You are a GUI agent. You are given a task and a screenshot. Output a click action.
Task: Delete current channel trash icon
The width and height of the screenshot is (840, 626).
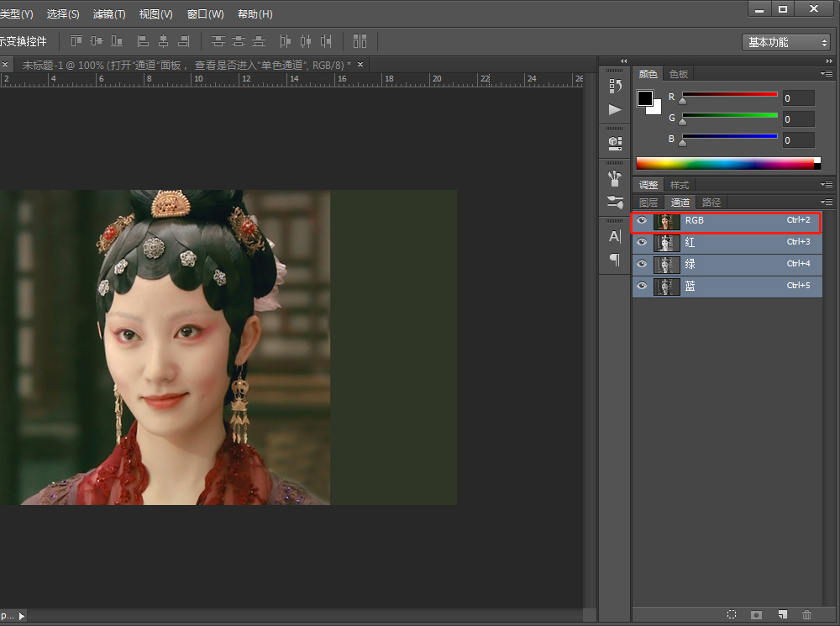[806, 615]
